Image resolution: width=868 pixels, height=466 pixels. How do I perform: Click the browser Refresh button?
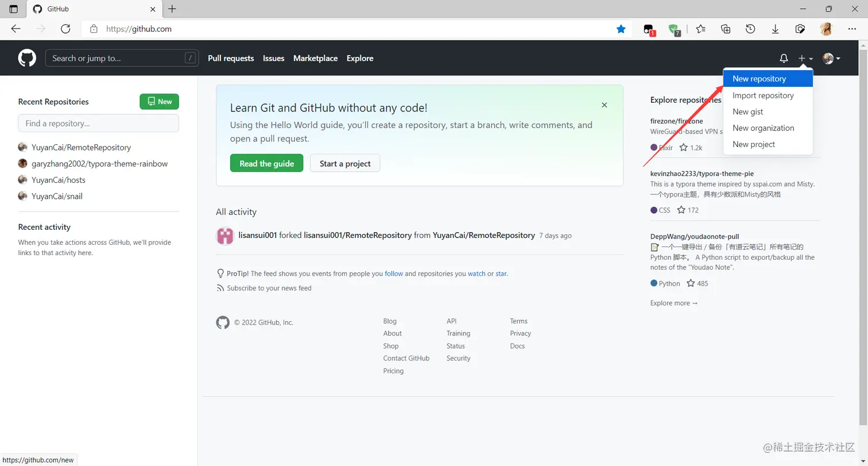(x=65, y=29)
